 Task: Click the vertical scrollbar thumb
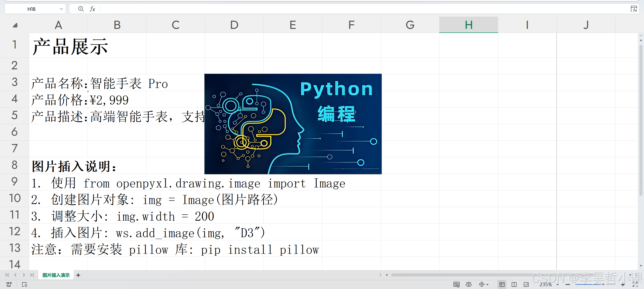pyautogui.click(x=641, y=120)
